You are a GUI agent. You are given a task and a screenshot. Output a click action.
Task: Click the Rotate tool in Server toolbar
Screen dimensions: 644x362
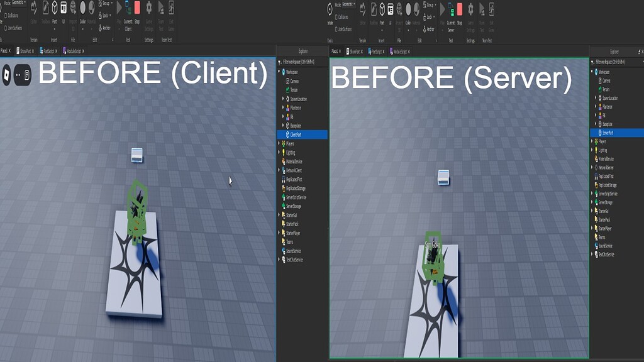coord(330,10)
